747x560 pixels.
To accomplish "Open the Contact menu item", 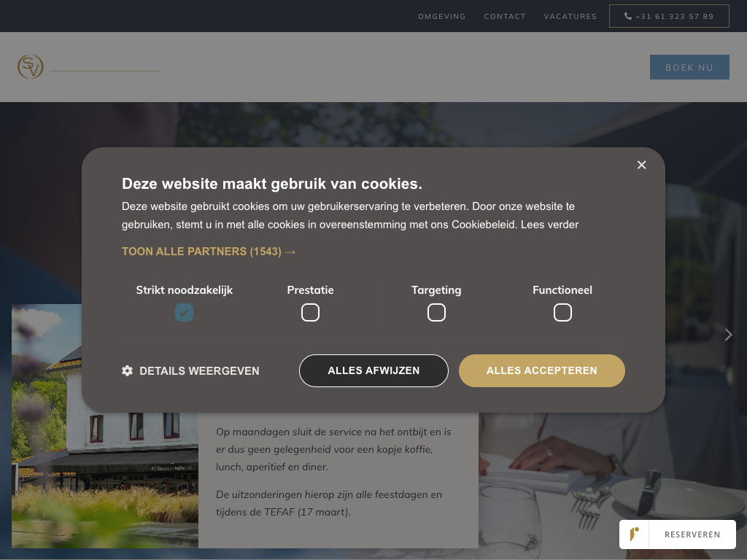I will pyautogui.click(x=505, y=16).
